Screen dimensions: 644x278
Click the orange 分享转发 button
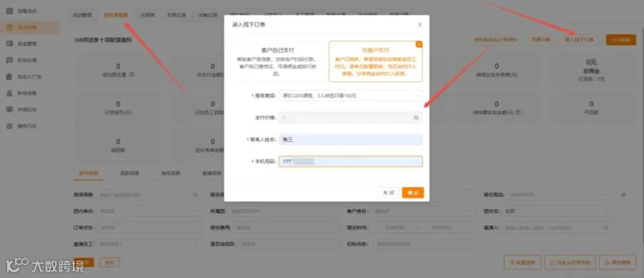(620, 40)
